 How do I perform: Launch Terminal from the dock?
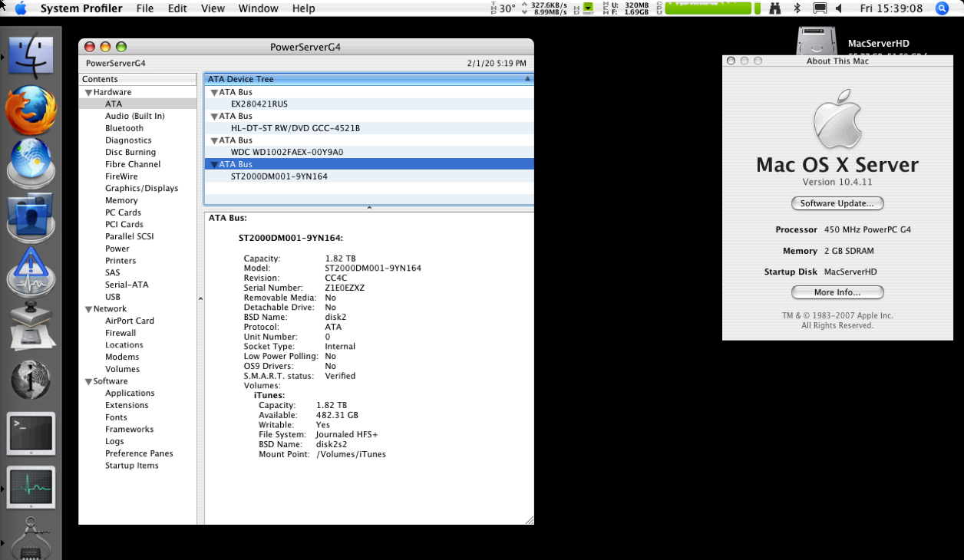point(31,434)
